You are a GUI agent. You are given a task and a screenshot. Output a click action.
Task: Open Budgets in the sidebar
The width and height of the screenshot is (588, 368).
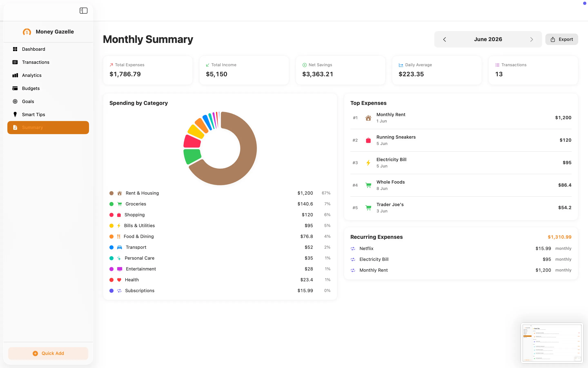[x=48, y=88]
